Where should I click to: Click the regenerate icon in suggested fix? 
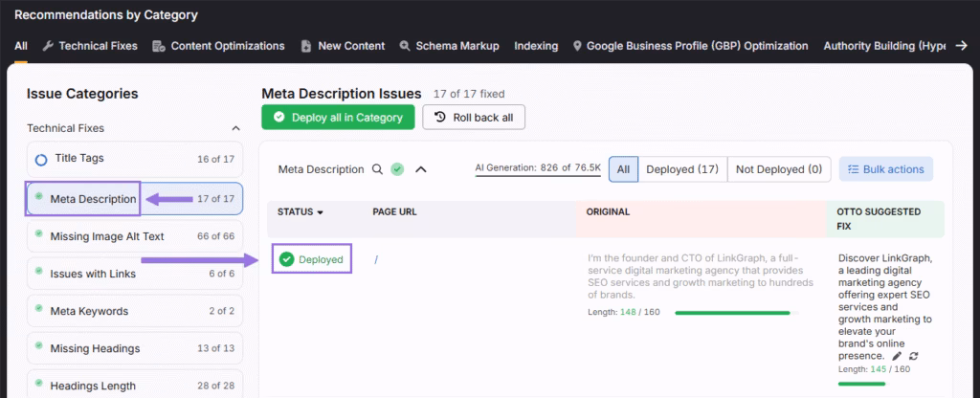pos(913,356)
